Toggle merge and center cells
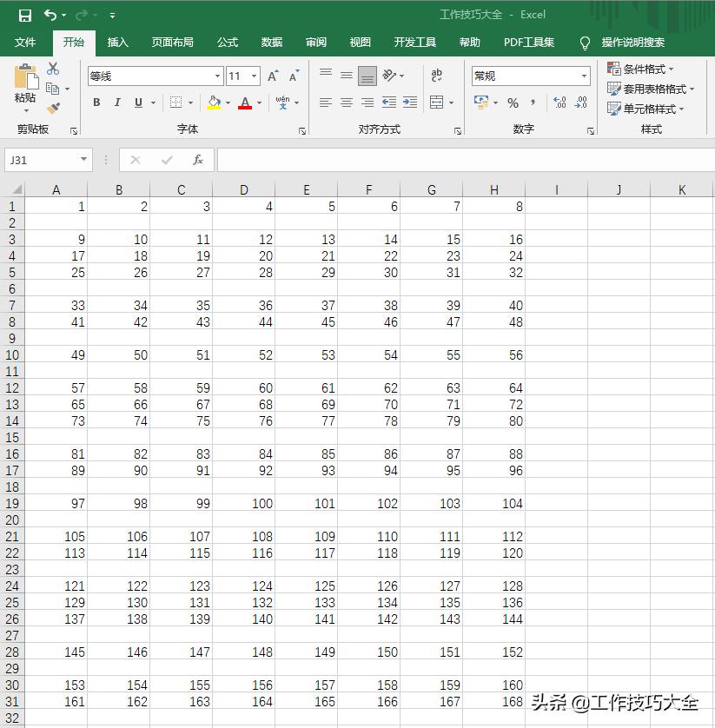Screen dimensions: 715x728 click(x=439, y=103)
